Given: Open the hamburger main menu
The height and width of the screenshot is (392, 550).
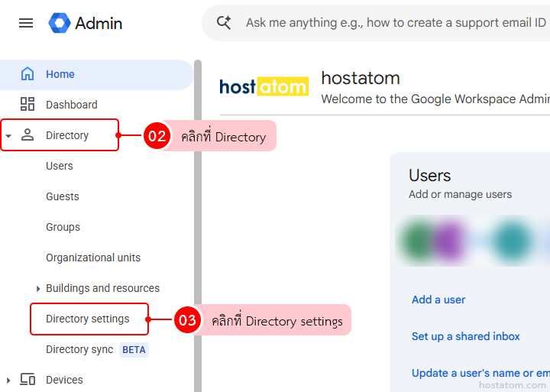Looking at the screenshot, I should tap(26, 23).
